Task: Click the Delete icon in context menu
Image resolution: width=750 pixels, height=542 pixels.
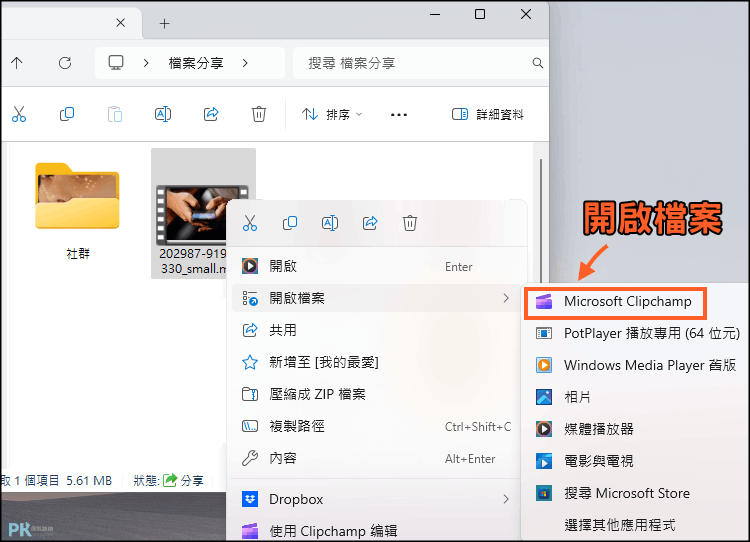Action: point(410,223)
